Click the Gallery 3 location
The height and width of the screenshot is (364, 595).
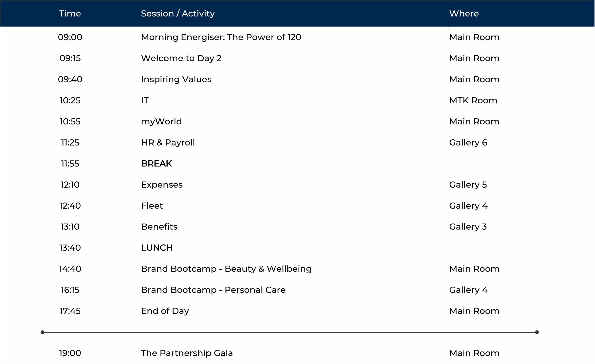click(468, 227)
